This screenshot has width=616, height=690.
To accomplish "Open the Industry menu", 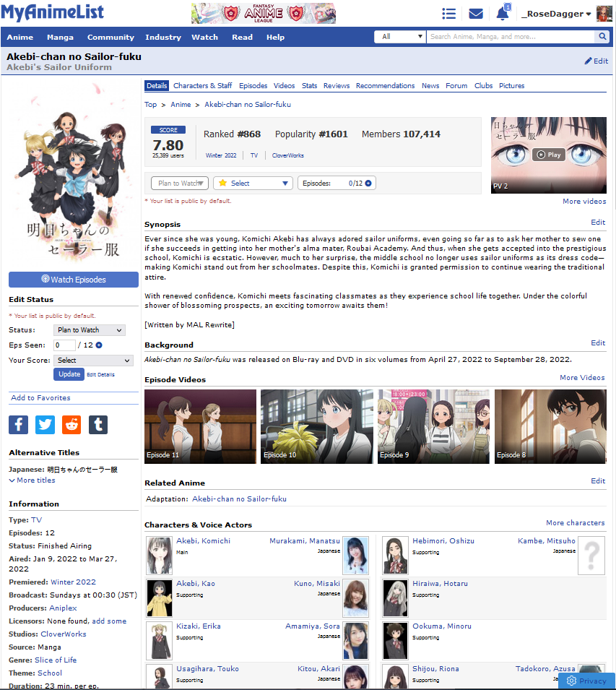I will [x=163, y=37].
